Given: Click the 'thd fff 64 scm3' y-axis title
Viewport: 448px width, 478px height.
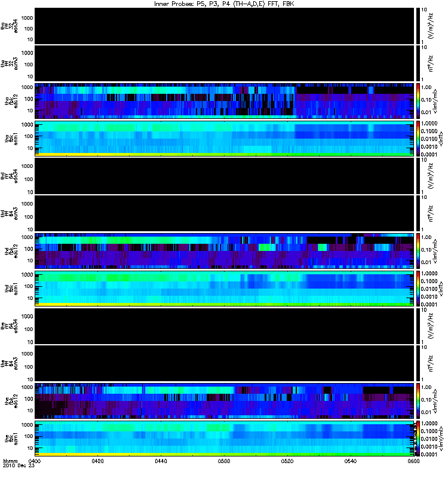Looking at the screenshot, I should click(x=9, y=213).
